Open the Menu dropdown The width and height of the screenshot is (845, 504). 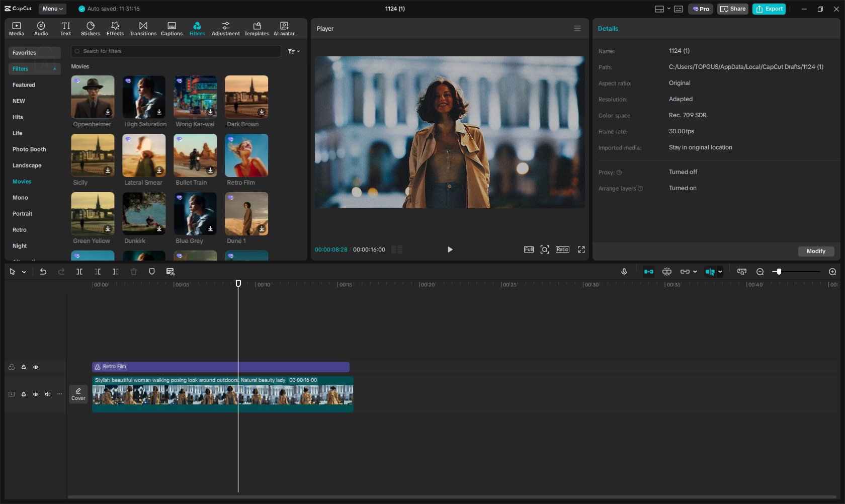(52, 9)
